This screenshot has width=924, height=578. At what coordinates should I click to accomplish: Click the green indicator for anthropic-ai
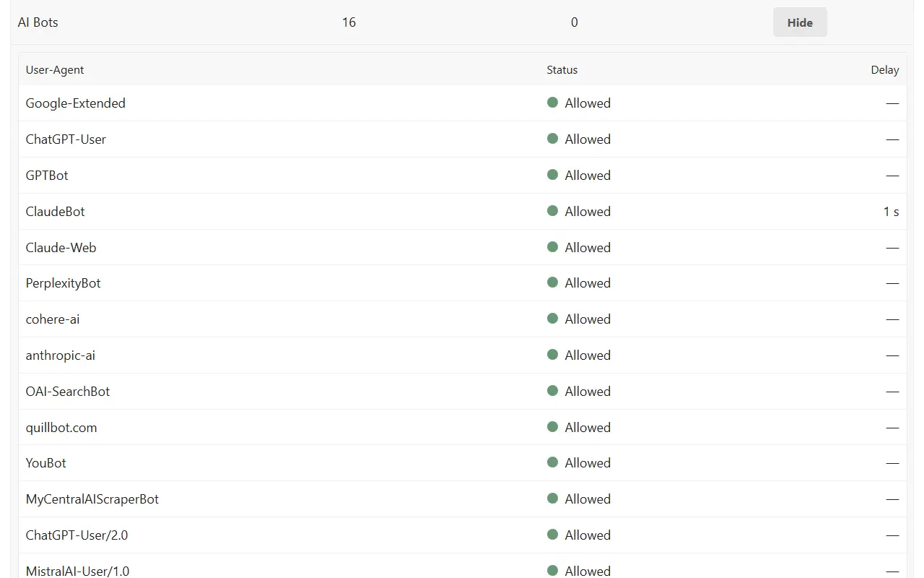[x=552, y=355]
